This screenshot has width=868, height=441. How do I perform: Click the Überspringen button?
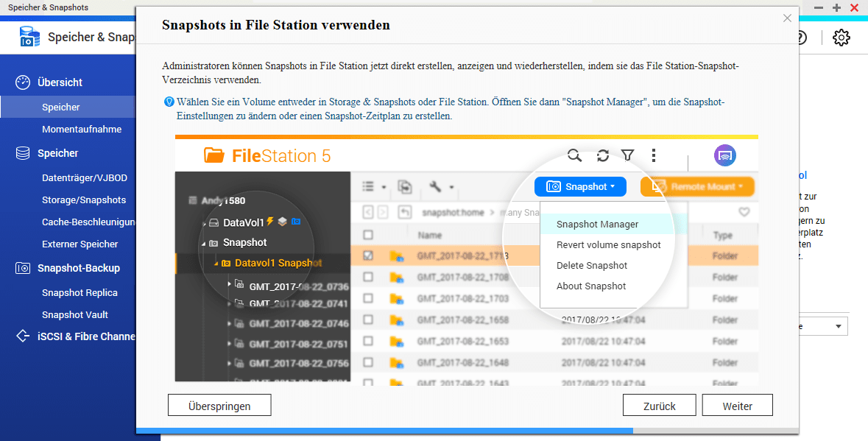pyautogui.click(x=220, y=406)
